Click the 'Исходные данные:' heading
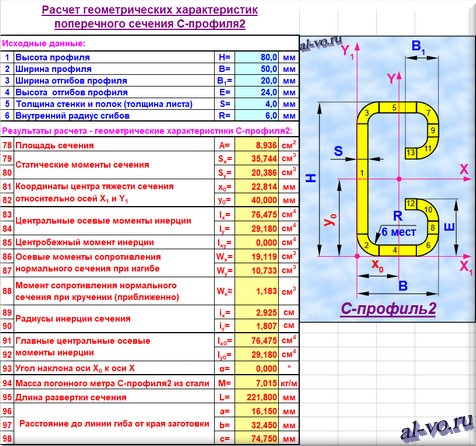The height and width of the screenshot is (446, 476). 44,43
